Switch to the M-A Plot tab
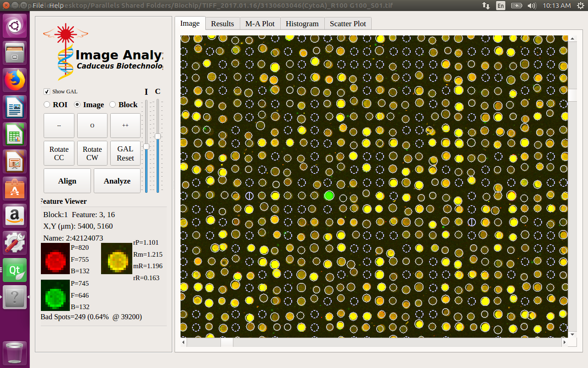The width and height of the screenshot is (588, 368). coord(260,23)
